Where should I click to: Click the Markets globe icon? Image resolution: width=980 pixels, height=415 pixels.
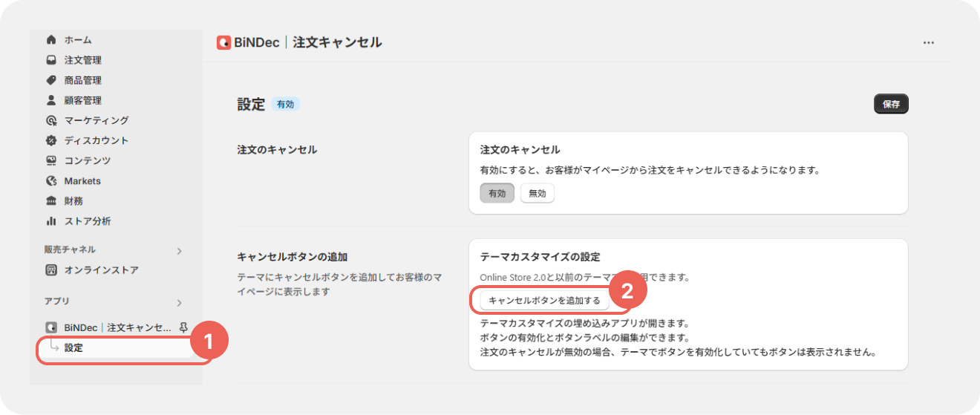click(51, 181)
